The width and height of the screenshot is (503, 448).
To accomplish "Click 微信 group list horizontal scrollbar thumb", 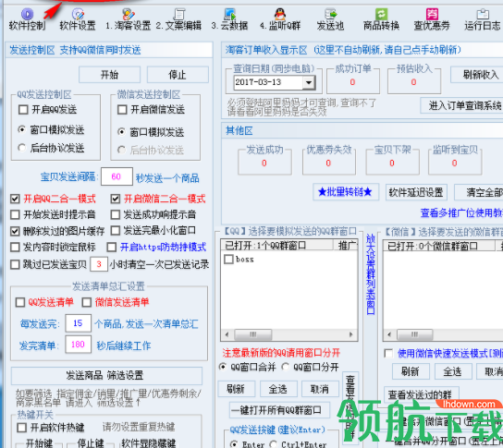I will (x=415, y=334).
